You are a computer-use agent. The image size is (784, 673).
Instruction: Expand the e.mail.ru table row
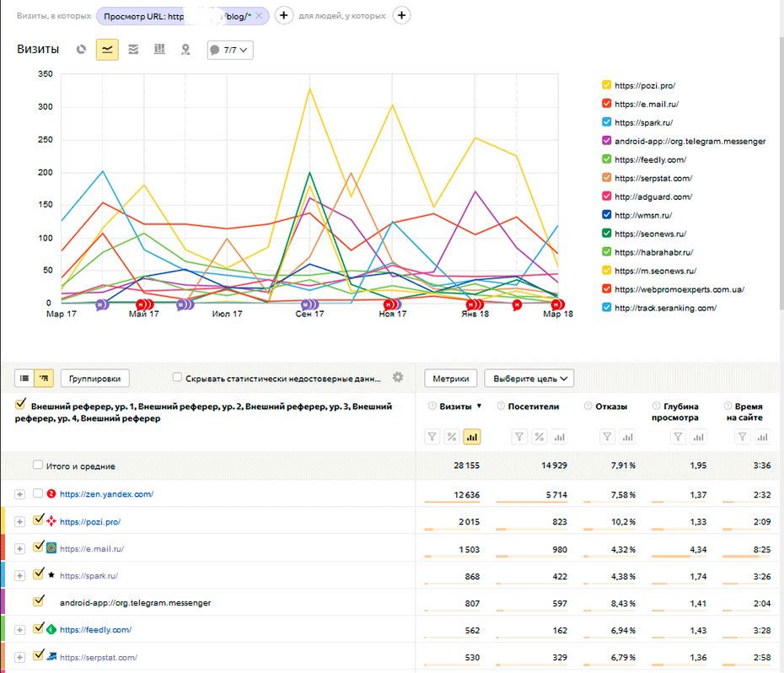19,549
